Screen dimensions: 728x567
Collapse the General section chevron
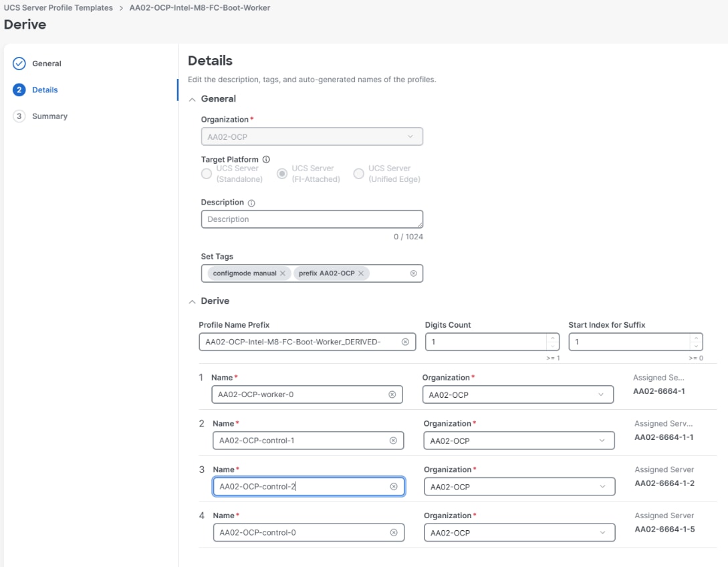tap(193, 100)
